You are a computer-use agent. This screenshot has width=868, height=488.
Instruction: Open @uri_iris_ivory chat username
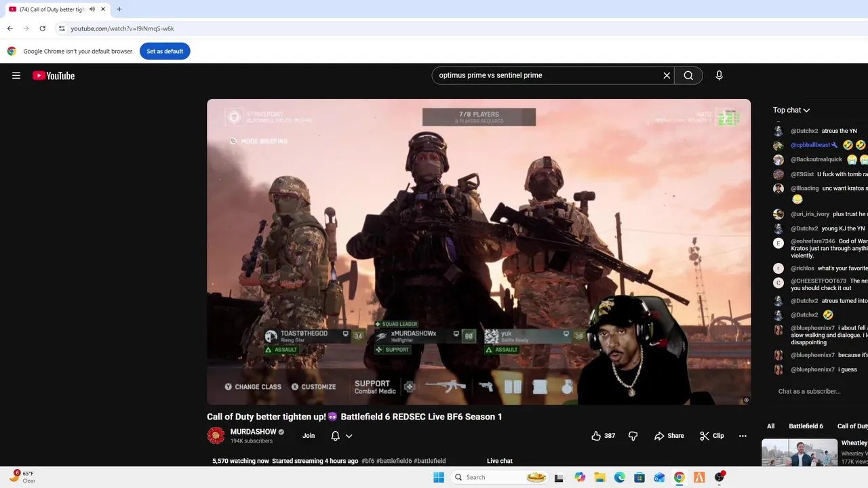point(810,214)
